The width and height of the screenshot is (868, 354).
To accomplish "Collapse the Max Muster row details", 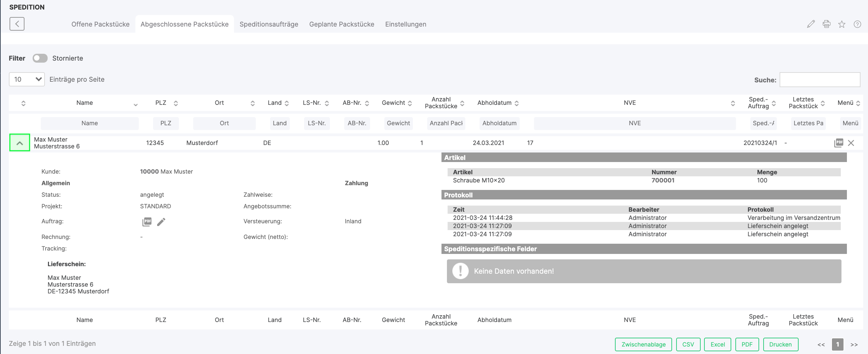I will (20, 143).
